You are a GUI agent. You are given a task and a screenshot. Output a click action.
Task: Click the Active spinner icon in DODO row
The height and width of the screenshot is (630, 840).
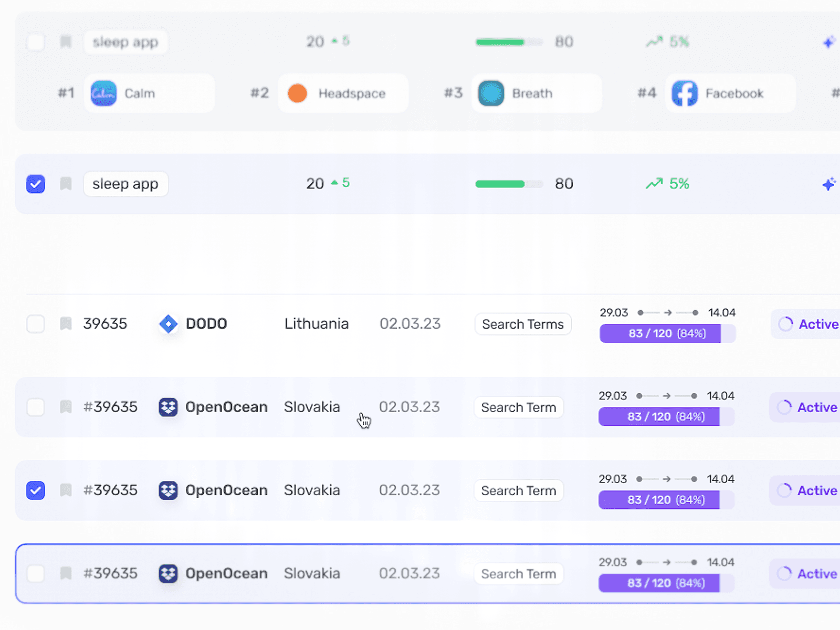[785, 324]
